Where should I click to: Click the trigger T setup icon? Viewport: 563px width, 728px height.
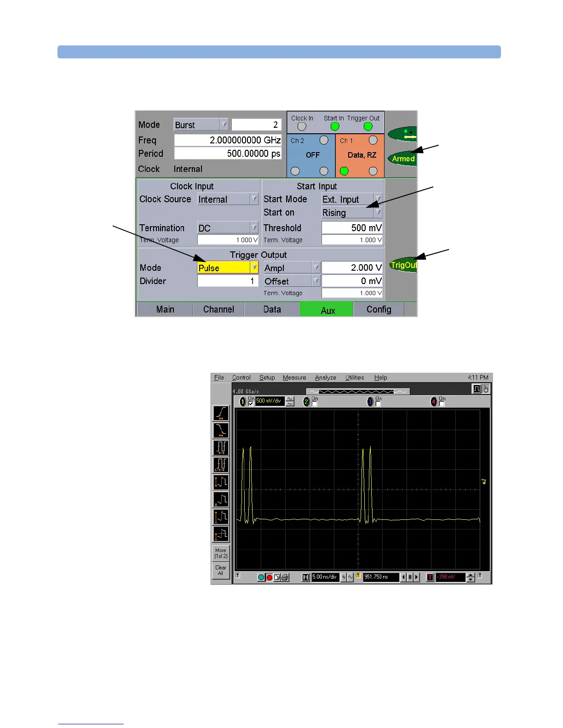point(430,577)
